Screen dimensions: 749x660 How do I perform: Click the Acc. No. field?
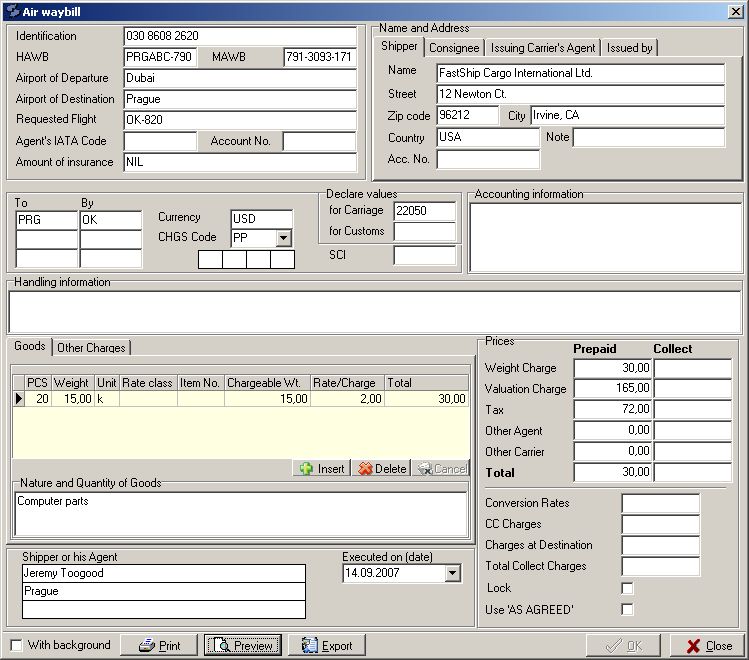(488, 160)
